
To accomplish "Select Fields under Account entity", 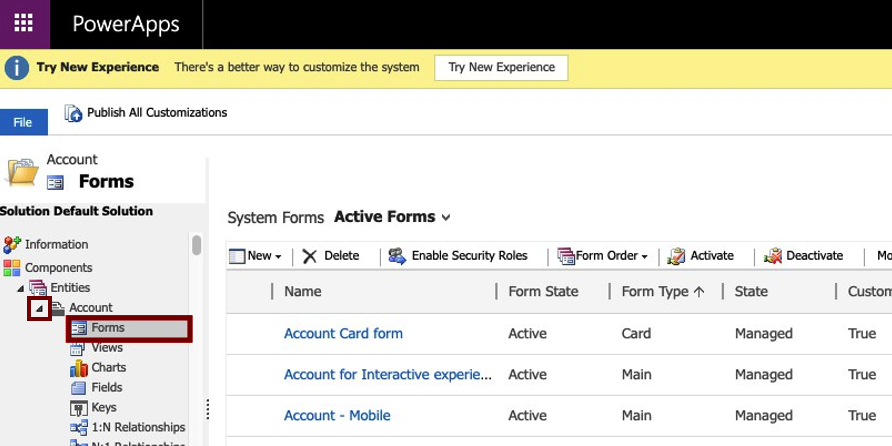I will click(x=107, y=387).
